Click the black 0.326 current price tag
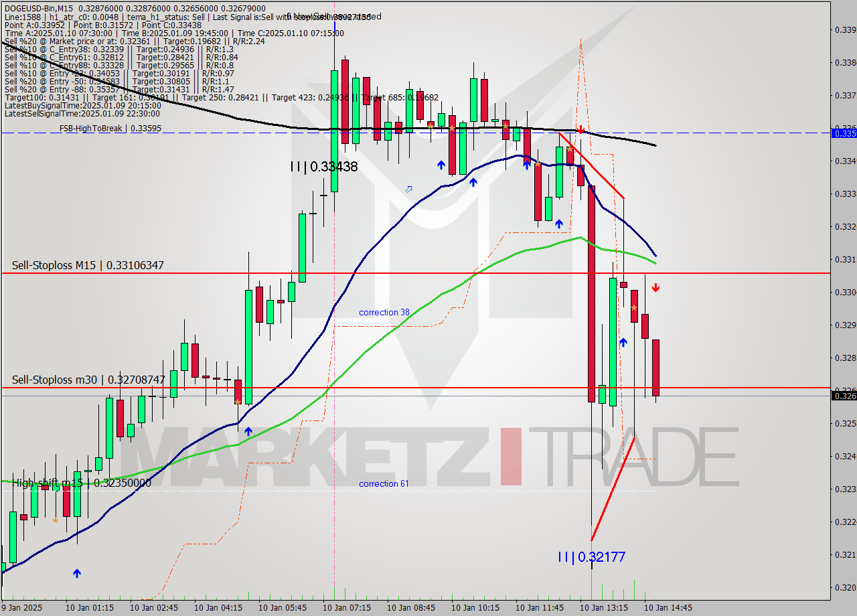 [844, 396]
